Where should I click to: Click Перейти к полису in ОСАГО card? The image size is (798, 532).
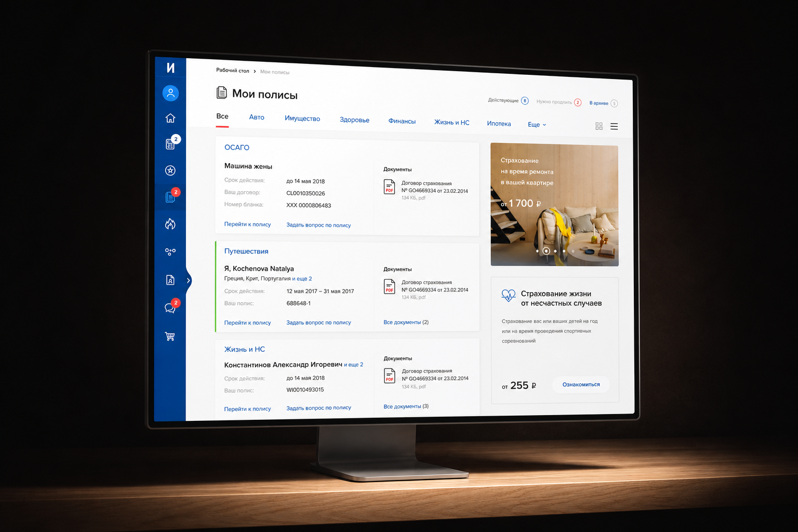pyautogui.click(x=247, y=224)
